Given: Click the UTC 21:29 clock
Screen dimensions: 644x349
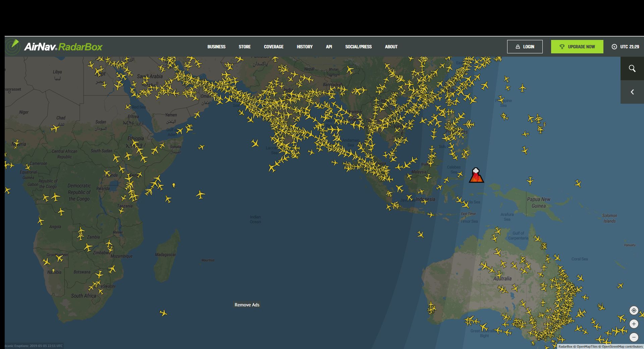Looking at the screenshot, I should coord(626,47).
